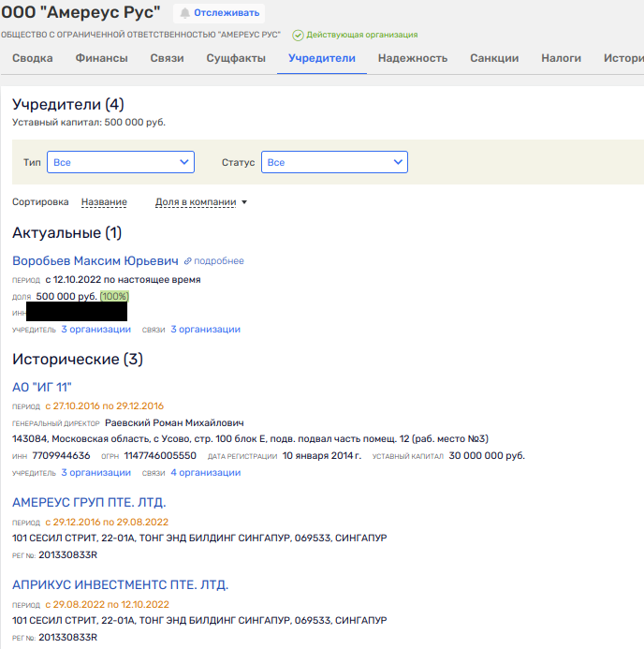The width and height of the screenshot is (644, 649).
Task: Click period с 27.10.2016 по 29.12.2016
Action: click(104, 406)
